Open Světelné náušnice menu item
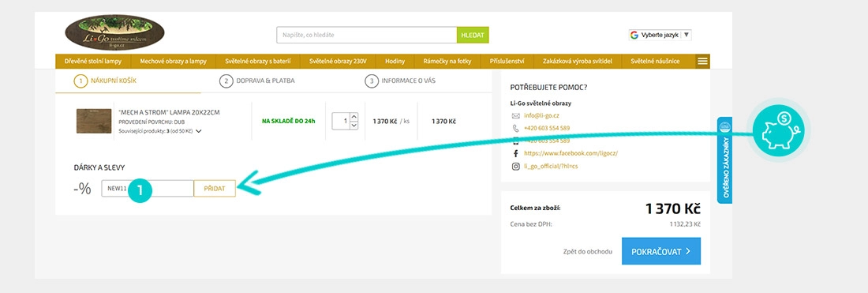868x293 pixels. 655,61
